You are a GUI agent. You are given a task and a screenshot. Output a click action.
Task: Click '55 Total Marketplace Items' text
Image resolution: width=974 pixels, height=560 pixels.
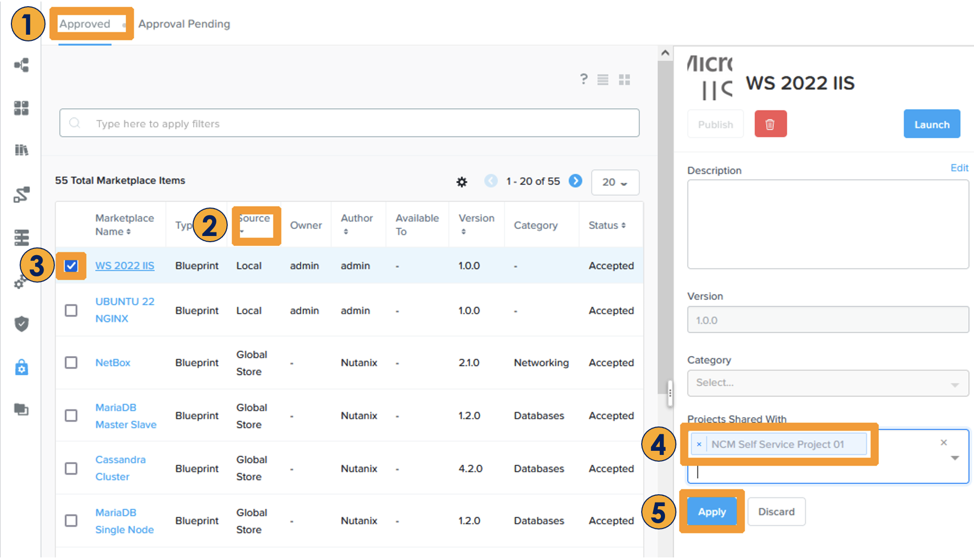[x=120, y=181]
